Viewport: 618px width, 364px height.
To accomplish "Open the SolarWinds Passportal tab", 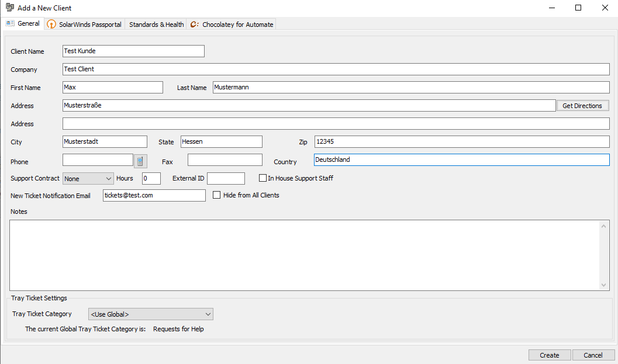I will [x=85, y=25].
